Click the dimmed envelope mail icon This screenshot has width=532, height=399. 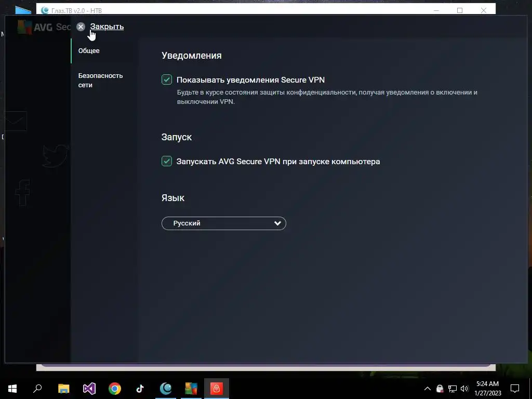pos(15,121)
